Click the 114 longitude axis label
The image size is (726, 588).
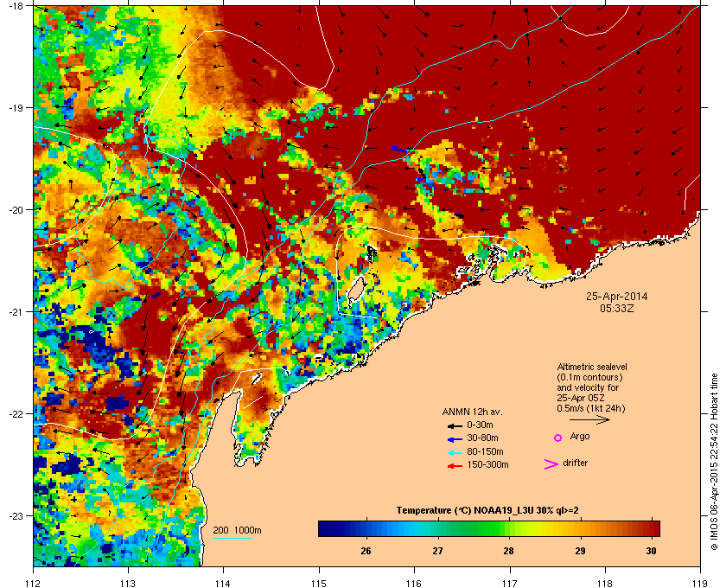coord(223,583)
